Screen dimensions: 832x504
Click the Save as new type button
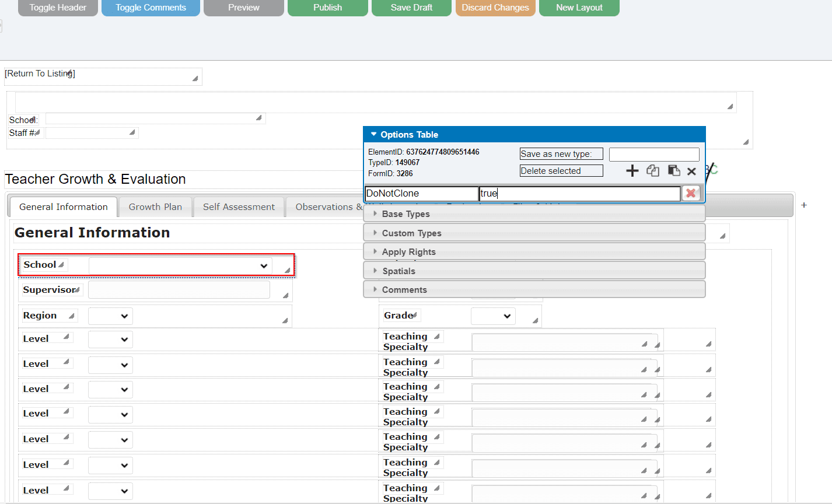(561, 154)
